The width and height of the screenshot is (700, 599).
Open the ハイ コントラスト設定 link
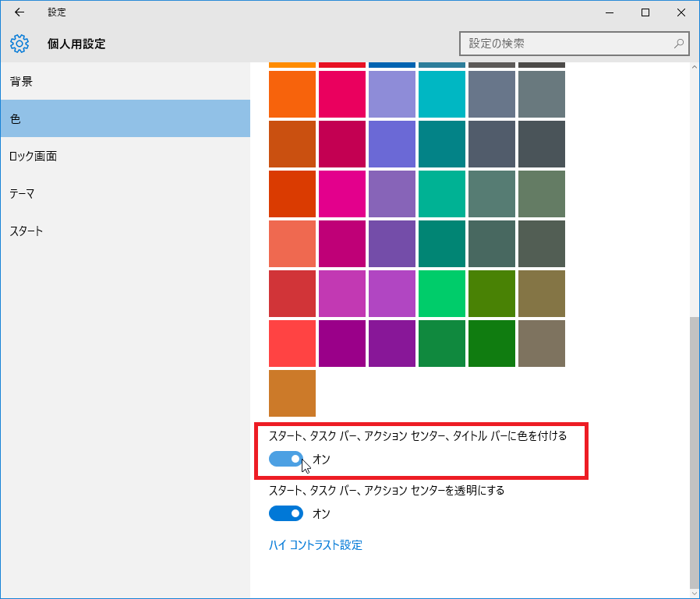click(x=315, y=545)
